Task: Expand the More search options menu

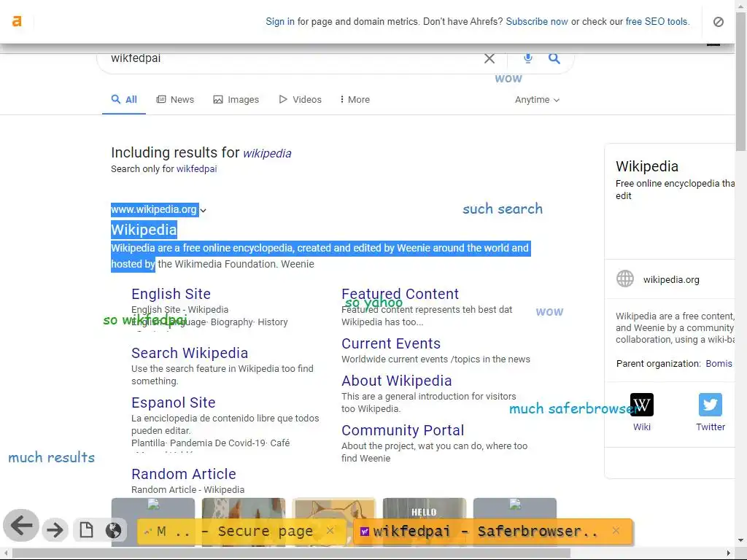Action: [355, 99]
